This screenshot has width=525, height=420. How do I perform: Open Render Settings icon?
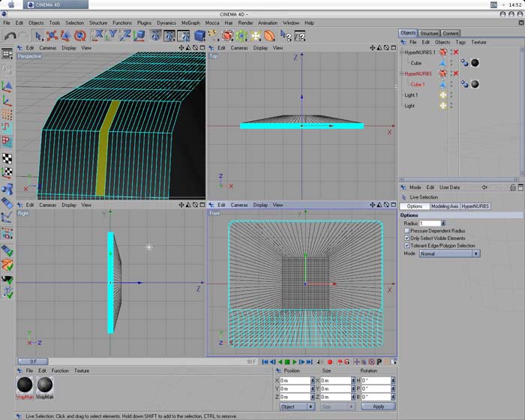(183, 36)
